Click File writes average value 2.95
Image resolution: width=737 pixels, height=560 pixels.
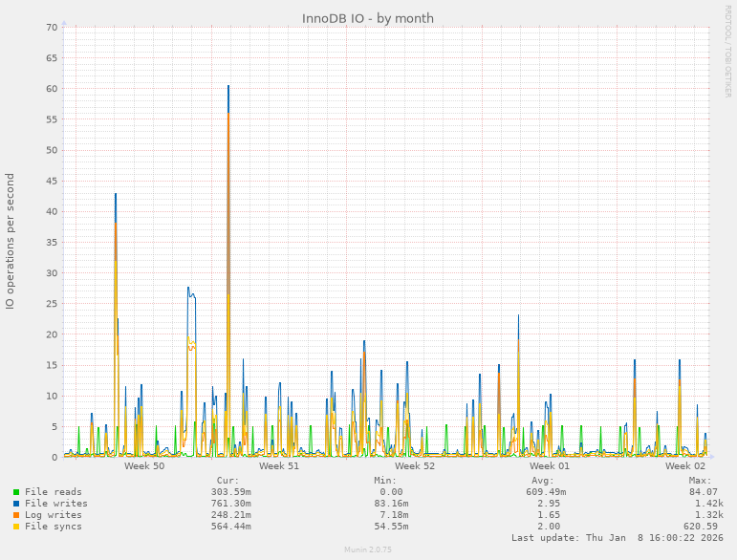pos(549,504)
